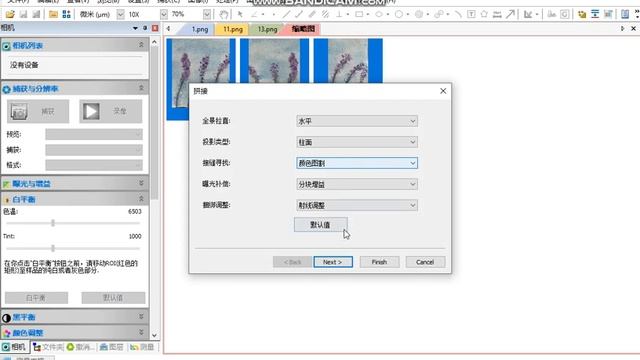Image resolution: width=640 pixels, height=360 pixels.
Task: Click the second image thumbnail
Action: [275, 61]
